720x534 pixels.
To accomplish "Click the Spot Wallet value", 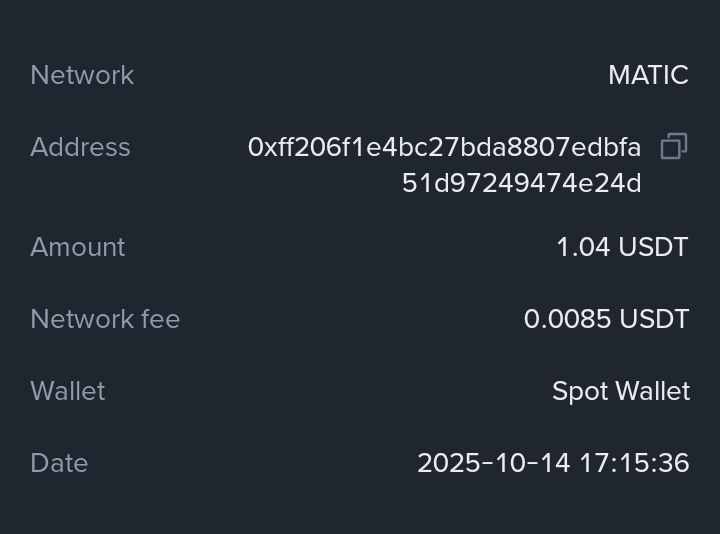I will (620, 391).
